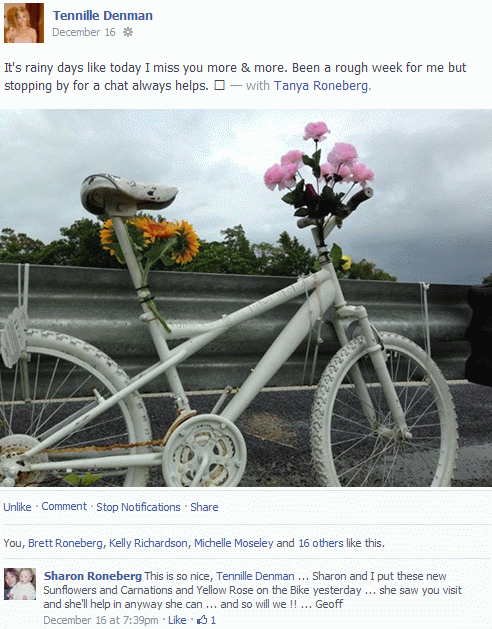Click Tennille Denman's profile picture
This screenshot has width=492, height=629.
click(x=24, y=23)
